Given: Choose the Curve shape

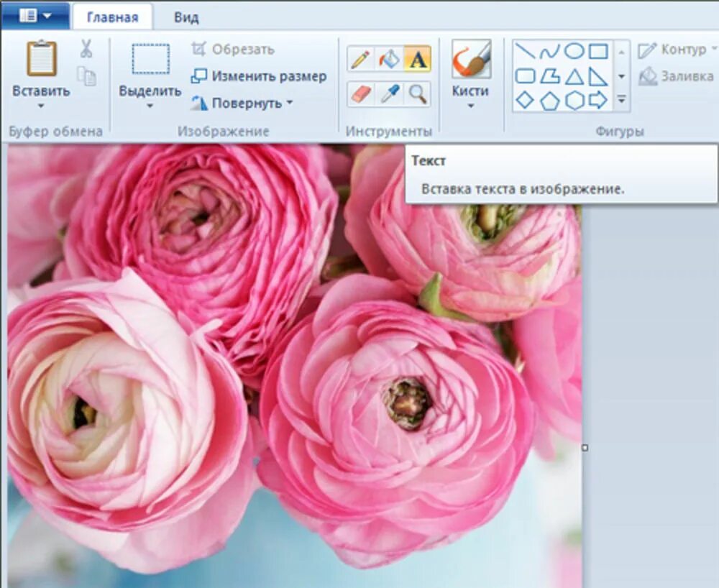Looking at the screenshot, I should point(549,51).
